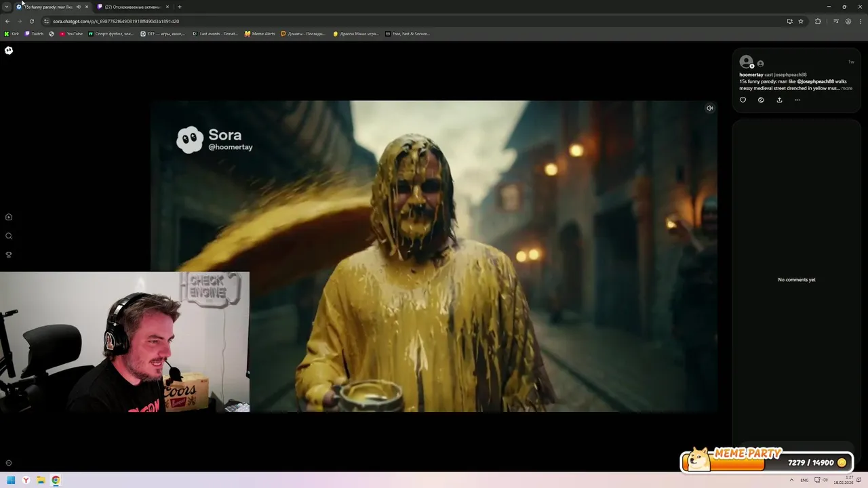Viewport: 868px width, 488px height.
Task: Open hoomertay's profile avatar
Action: [x=746, y=62]
